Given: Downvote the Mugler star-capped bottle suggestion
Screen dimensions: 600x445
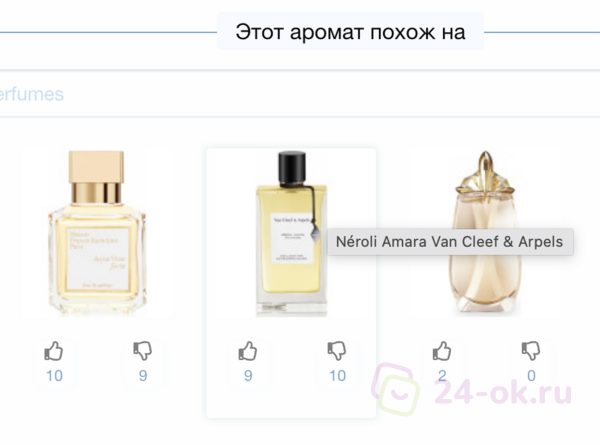Looking at the screenshot, I should [x=531, y=351].
